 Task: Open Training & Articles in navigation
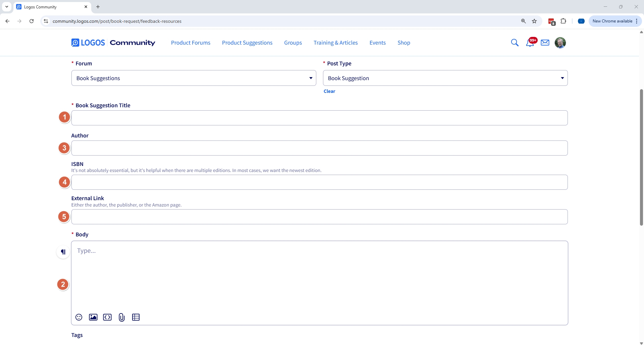[335, 43]
